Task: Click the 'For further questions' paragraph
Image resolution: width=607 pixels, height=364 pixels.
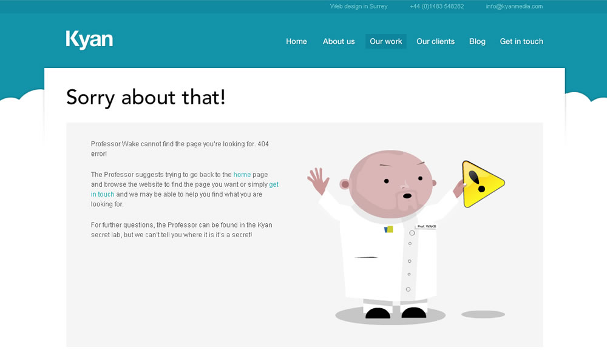Action: [181, 230]
